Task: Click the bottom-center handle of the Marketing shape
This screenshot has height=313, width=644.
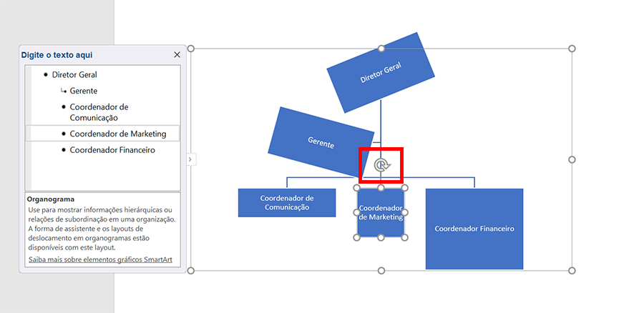Action: tap(381, 237)
